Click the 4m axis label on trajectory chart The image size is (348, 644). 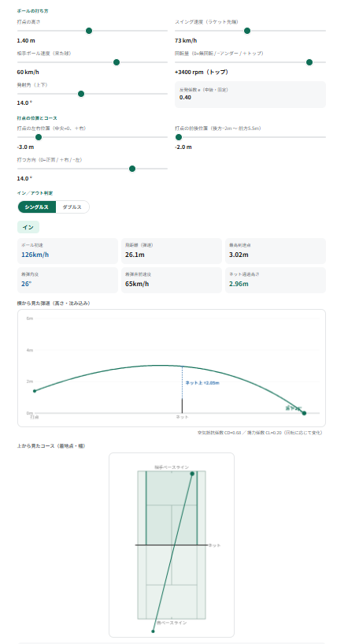tap(30, 350)
